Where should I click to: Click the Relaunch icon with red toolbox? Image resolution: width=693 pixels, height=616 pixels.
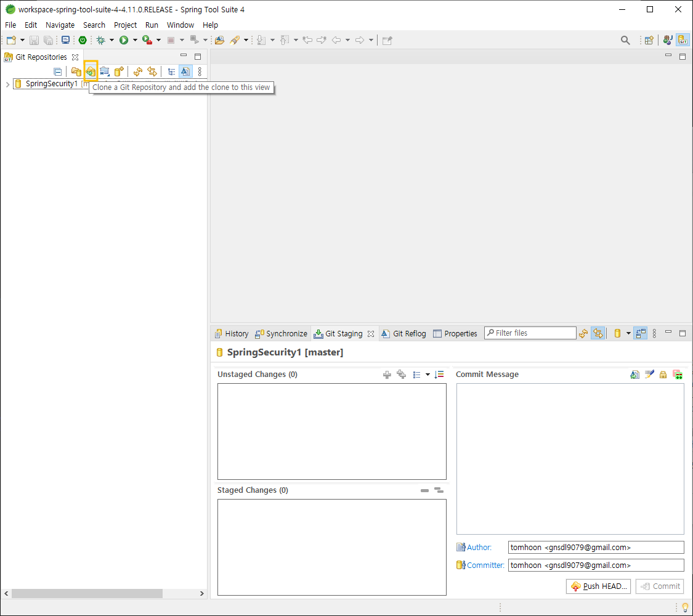(x=147, y=40)
